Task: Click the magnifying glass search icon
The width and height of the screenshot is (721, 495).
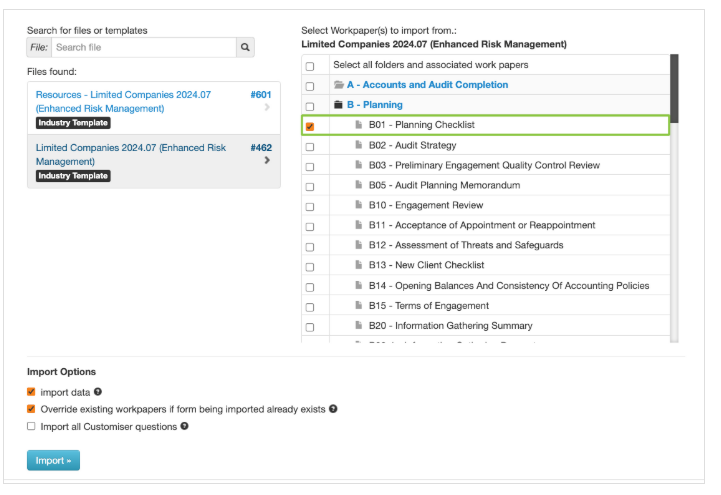Action: click(x=245, y=47)
